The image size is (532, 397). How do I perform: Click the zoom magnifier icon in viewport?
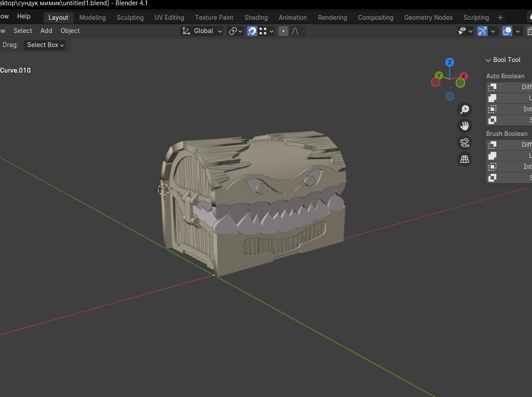[465, 109]
